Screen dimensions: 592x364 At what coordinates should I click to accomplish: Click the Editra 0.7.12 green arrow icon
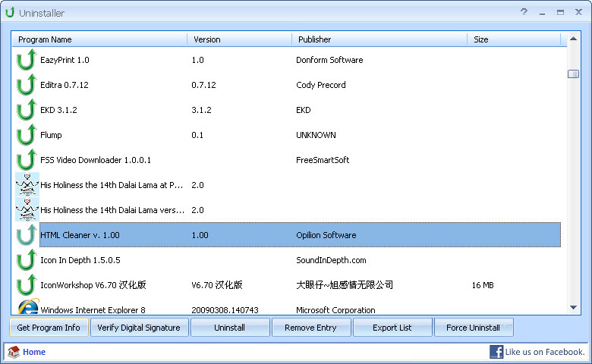(27, 85)
